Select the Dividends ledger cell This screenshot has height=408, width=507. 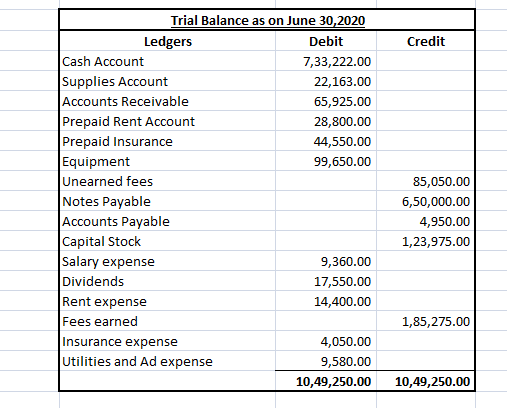tap(168, 281)
